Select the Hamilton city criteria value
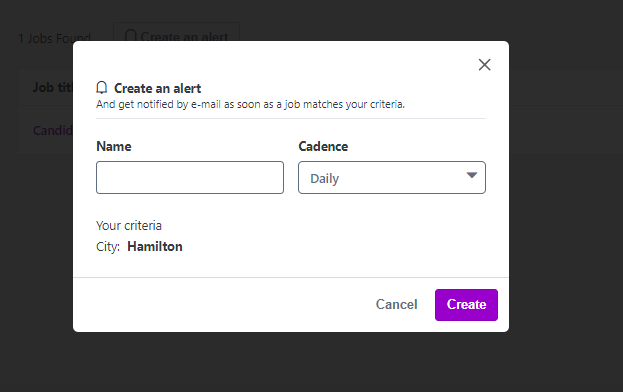This screenshot has width=623, height=392. [x=155, y=247]
